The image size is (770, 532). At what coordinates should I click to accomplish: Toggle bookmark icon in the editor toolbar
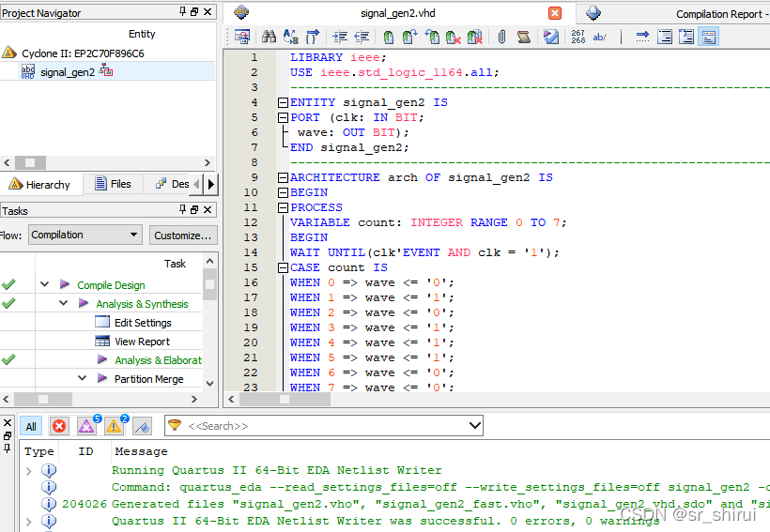[x=389, y=37]
